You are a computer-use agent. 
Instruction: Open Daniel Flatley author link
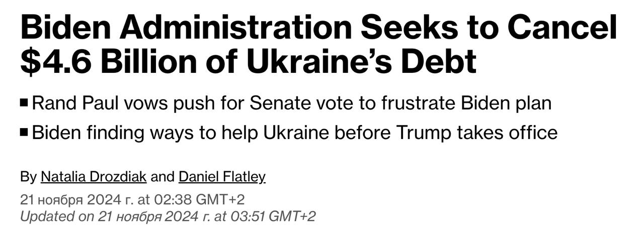(x=222, y=177)
